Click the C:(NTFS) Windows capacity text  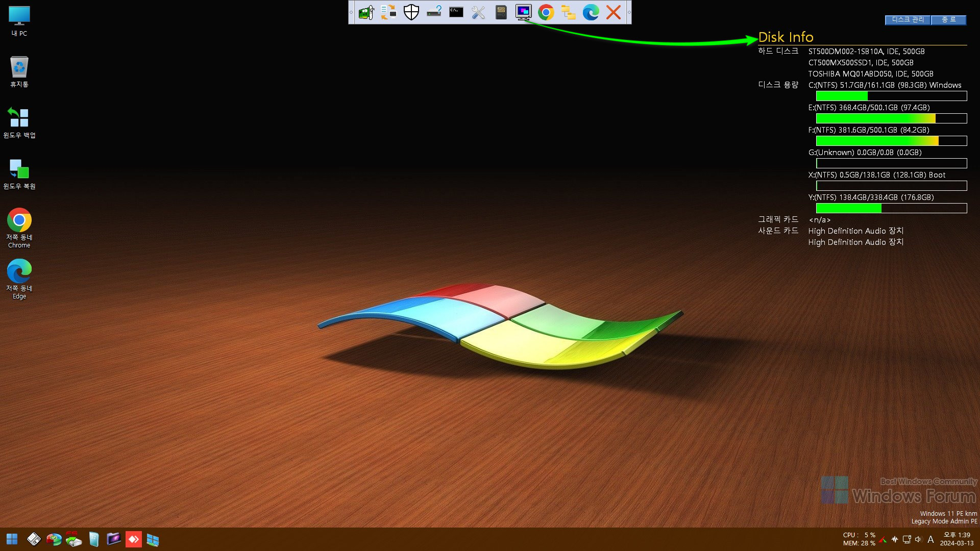(885, 85)
